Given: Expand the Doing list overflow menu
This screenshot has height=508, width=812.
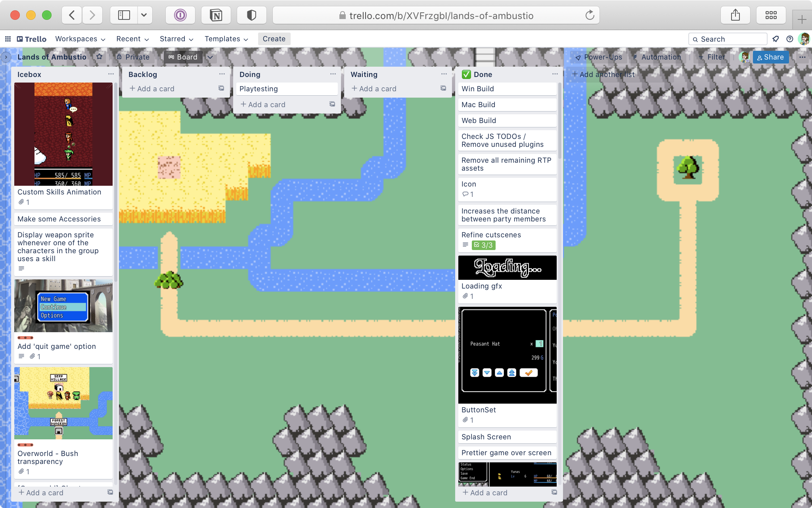Looking at the screenshot, I should point(333,74).
